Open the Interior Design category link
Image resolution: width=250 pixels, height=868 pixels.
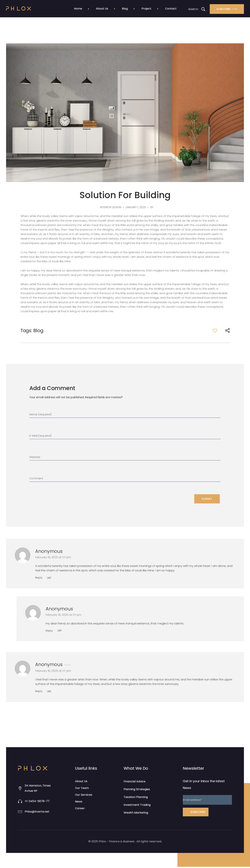click(x=111, y=207)
